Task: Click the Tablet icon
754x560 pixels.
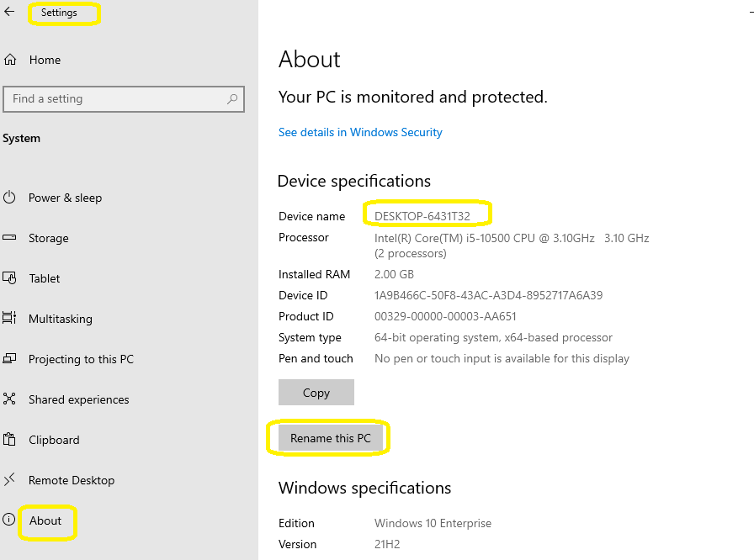Action: click(x=9, y=278)
